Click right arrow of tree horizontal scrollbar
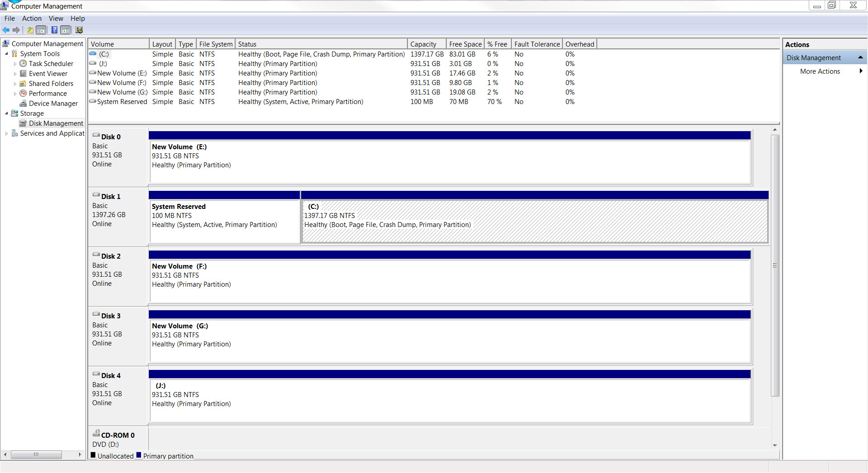 point(80,454)
